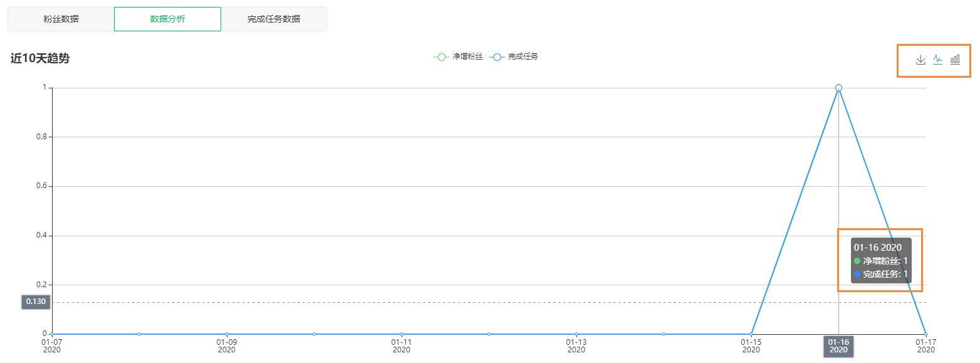Screen dimensions: 980x363
Task: Switch chart to line view icon
Action: click(x=937, y=60)
